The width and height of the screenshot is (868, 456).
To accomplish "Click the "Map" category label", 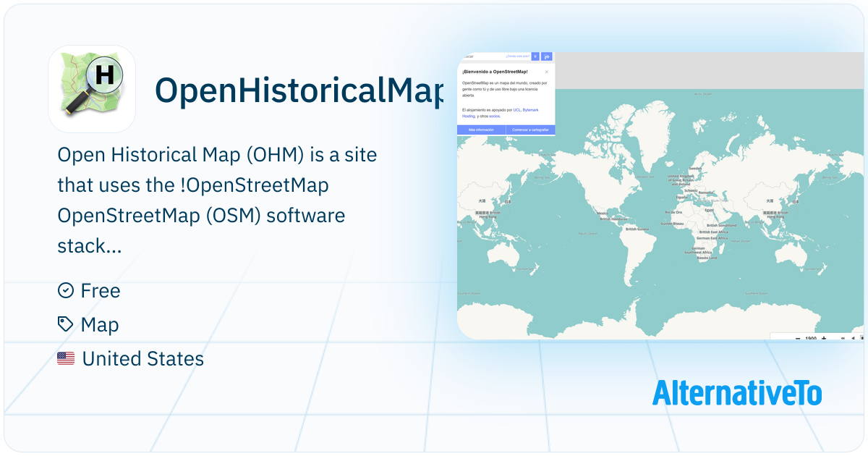I will click(x=100, y=325).
